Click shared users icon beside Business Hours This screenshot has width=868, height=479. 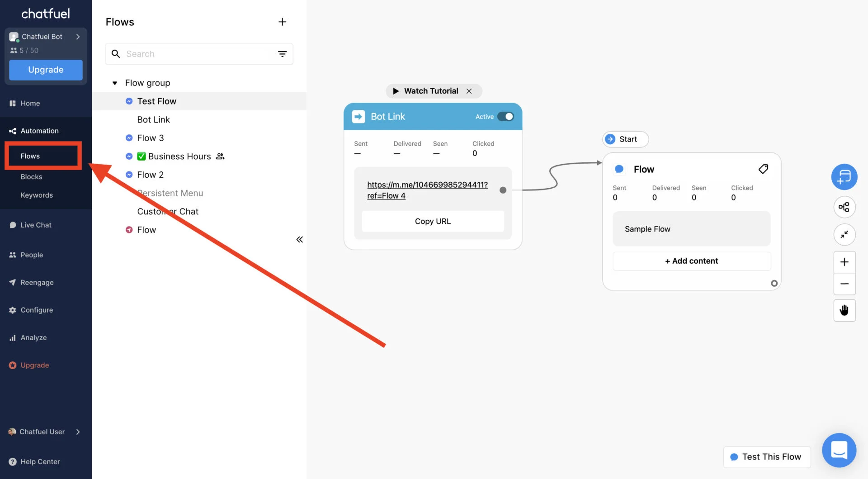pos(220,157)
